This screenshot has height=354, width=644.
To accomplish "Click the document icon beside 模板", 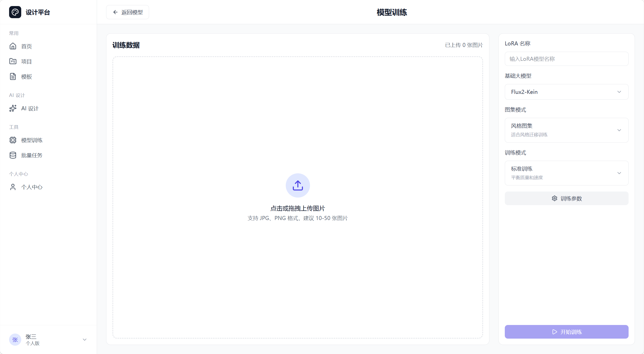I will coord(13,76).
